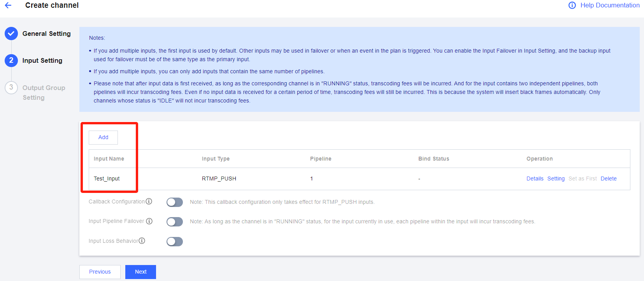Click the Add input button
Screen dimensions: 644x281
point(103,137)
